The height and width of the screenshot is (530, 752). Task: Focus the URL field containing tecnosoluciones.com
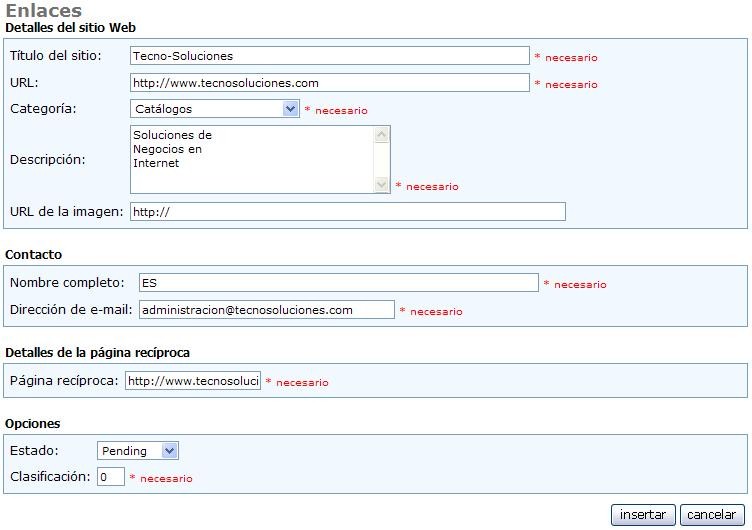(329, 83)
